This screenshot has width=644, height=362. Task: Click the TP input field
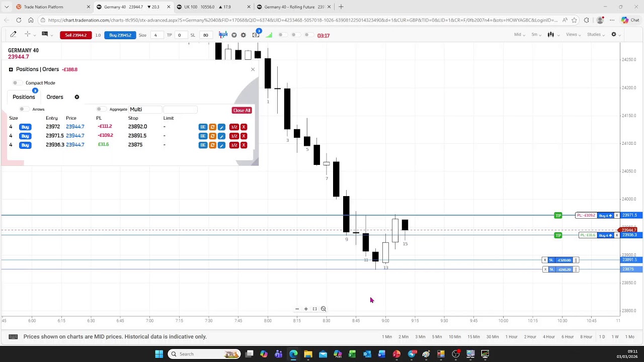click(180, 35)
